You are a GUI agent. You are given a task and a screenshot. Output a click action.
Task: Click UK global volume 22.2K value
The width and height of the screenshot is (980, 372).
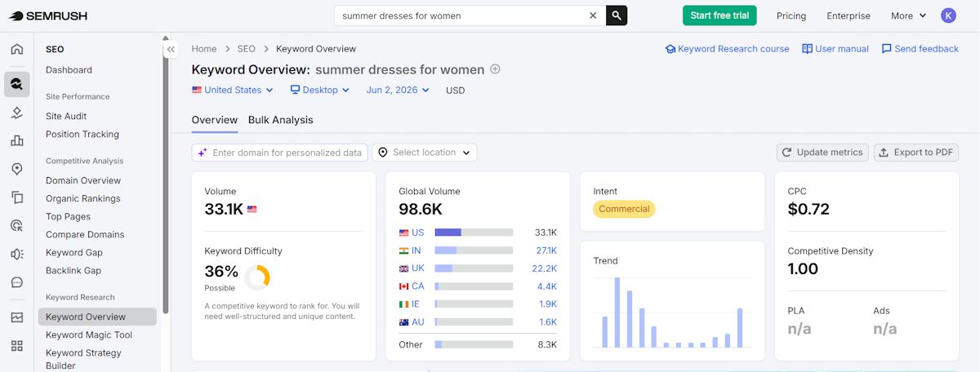point(546,268)
